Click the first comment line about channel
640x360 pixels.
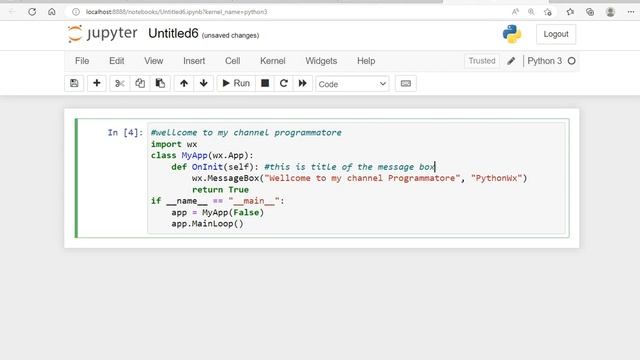[246, 133]
